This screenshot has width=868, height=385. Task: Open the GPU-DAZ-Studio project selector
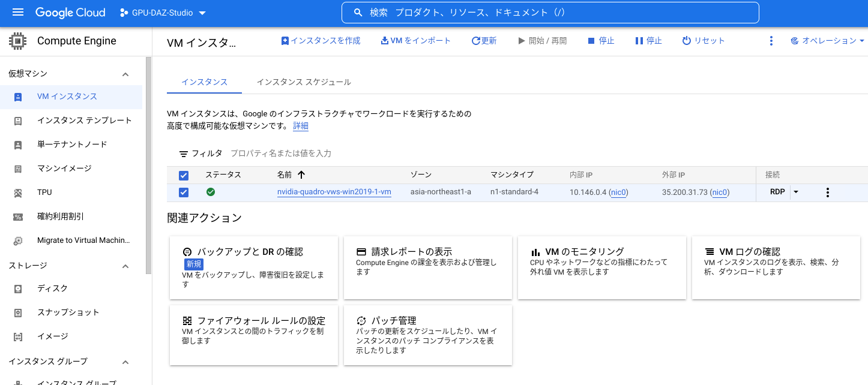tap(163, 13)
